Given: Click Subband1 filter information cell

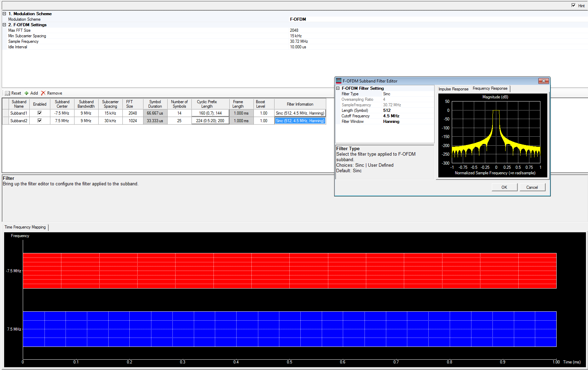Looking at the screenshot, I should click(x=300, y=113).
